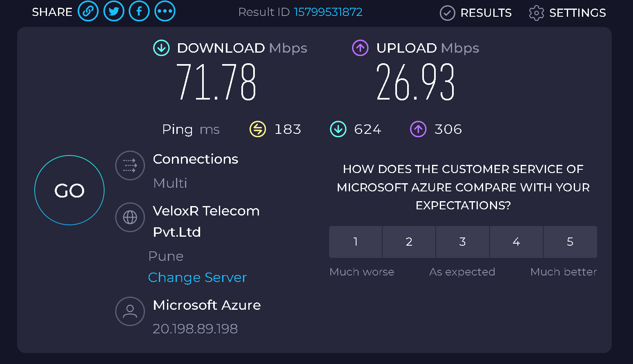Open Result ID 15799531872 link
Image resolution: width=633 pixels, height=364 pixels.
(x=328, y=12)
